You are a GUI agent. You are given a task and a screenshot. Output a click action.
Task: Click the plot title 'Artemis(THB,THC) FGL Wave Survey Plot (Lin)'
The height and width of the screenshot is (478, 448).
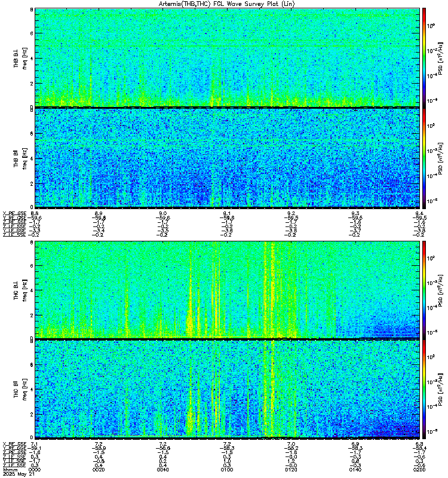(226, 4)
